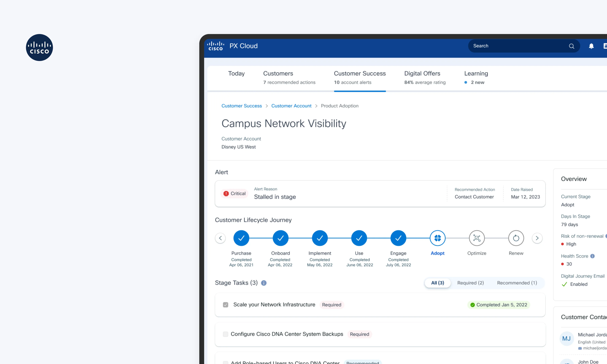Click the Cisco logo in PX Cloud header

point(215,46)
